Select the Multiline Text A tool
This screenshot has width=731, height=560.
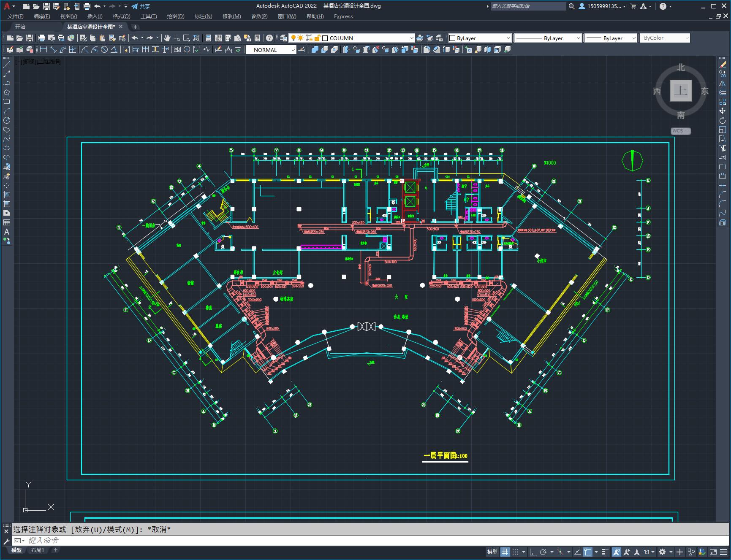click(7, 232)
